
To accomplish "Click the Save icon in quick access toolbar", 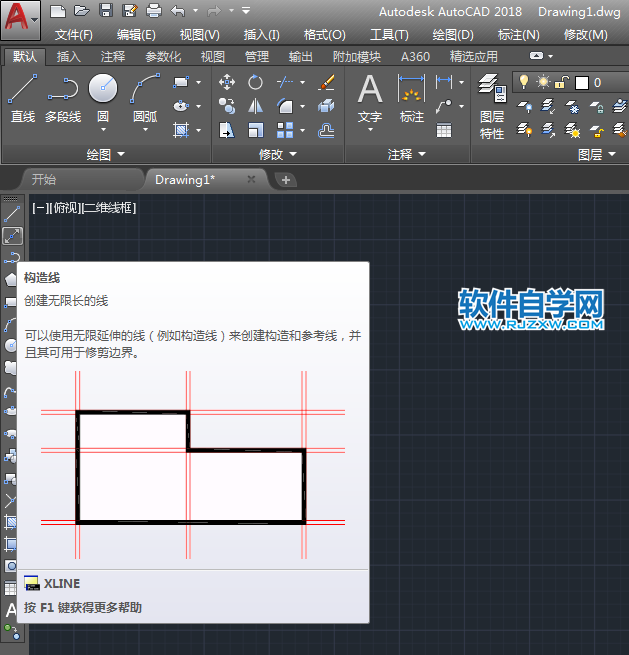I will click(x=106, y=11).
